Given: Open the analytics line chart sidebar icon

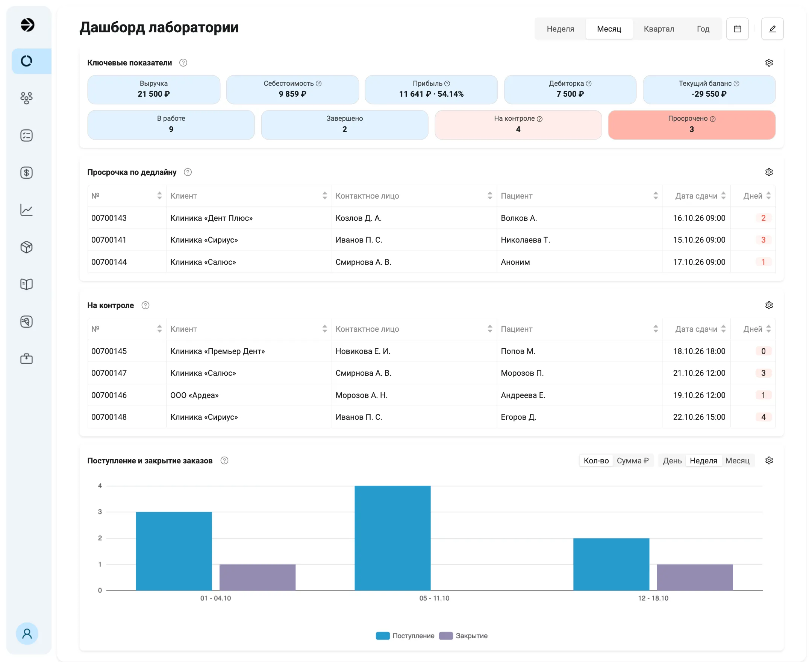Looking at the screenshot, I should click(x=27, y=210).
